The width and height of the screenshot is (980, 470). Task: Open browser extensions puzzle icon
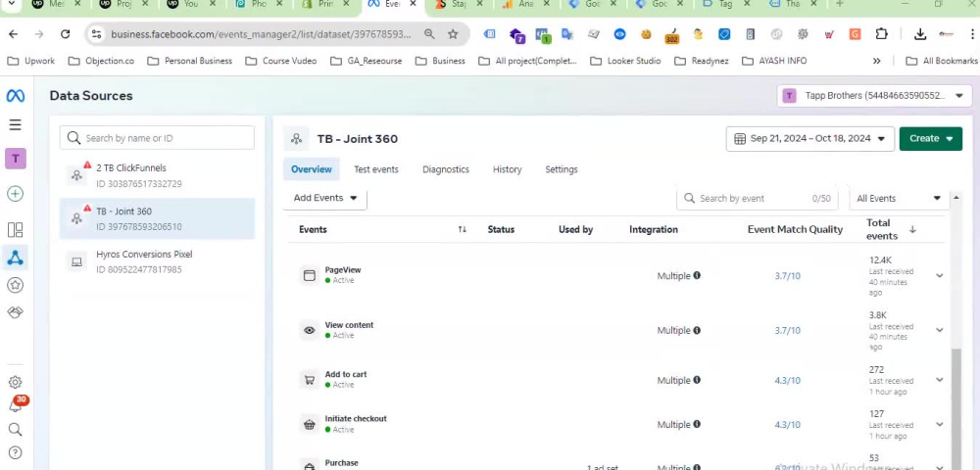coord(881,34)
